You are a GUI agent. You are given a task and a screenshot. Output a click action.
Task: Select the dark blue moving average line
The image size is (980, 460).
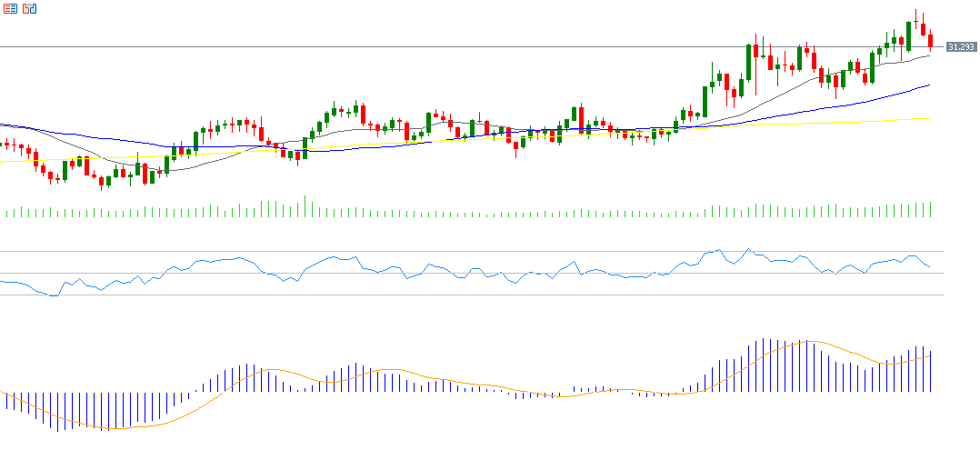coord(818,105)
